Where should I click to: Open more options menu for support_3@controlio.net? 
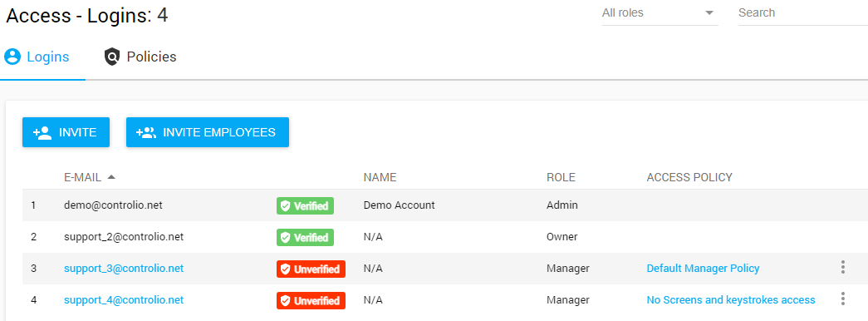tap(842, 267)
